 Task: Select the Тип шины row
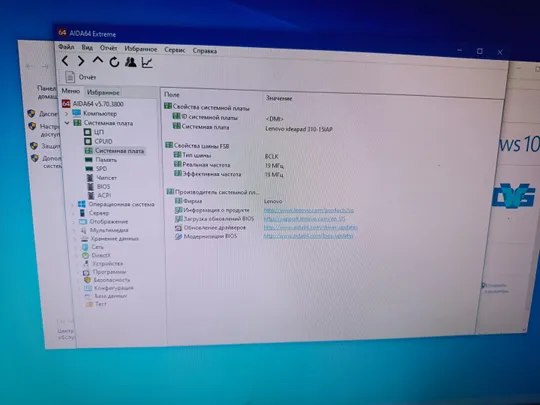[x=192, y=155]
